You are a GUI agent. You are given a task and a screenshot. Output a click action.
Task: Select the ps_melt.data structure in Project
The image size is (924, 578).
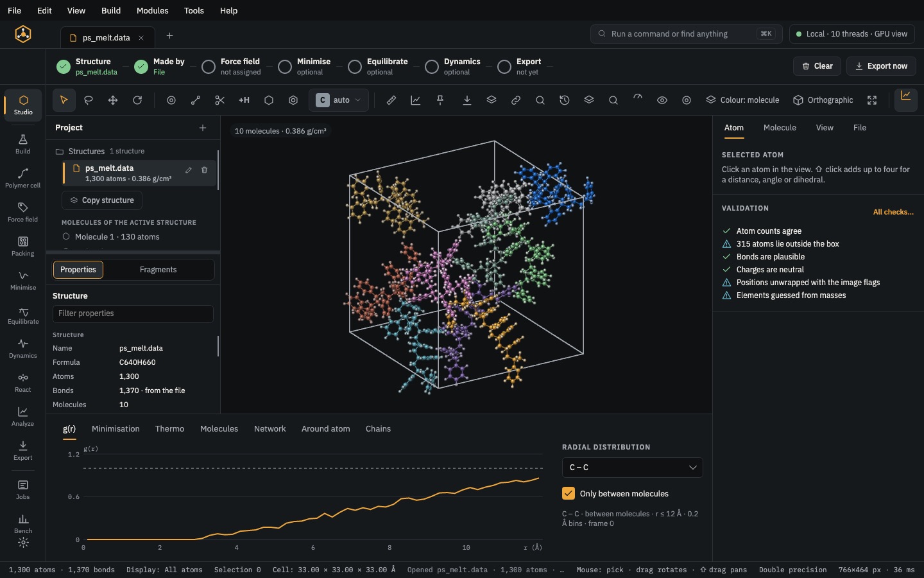pos(139,173)
